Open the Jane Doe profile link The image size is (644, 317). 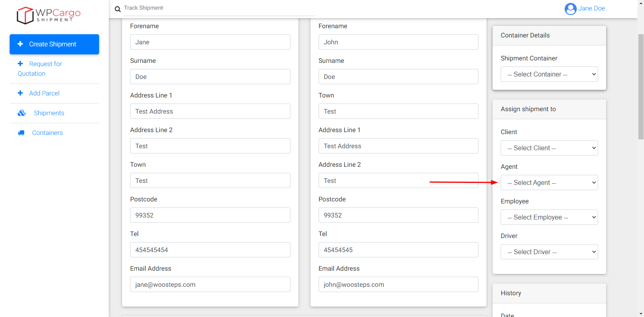(x=591, y=8)
